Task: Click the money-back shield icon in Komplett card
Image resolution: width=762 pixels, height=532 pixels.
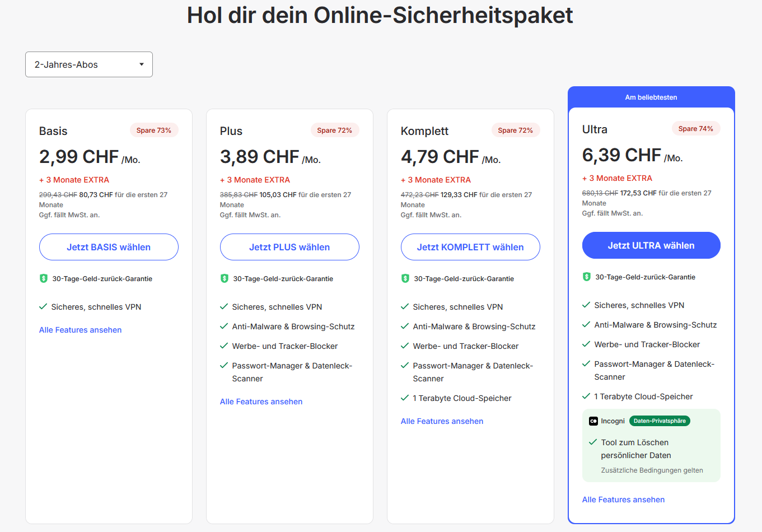Action: pos(405,278)
